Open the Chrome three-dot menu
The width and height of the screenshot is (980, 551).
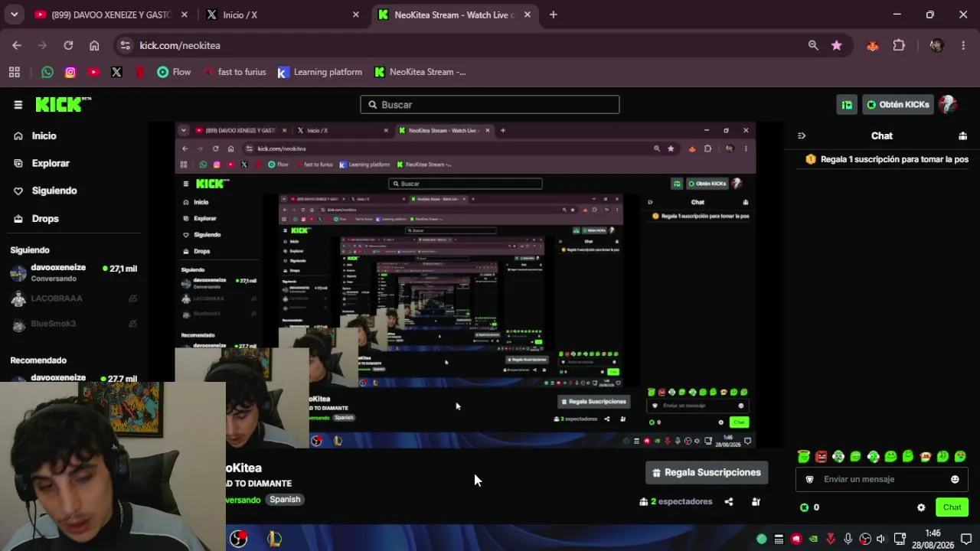point(963,45)
